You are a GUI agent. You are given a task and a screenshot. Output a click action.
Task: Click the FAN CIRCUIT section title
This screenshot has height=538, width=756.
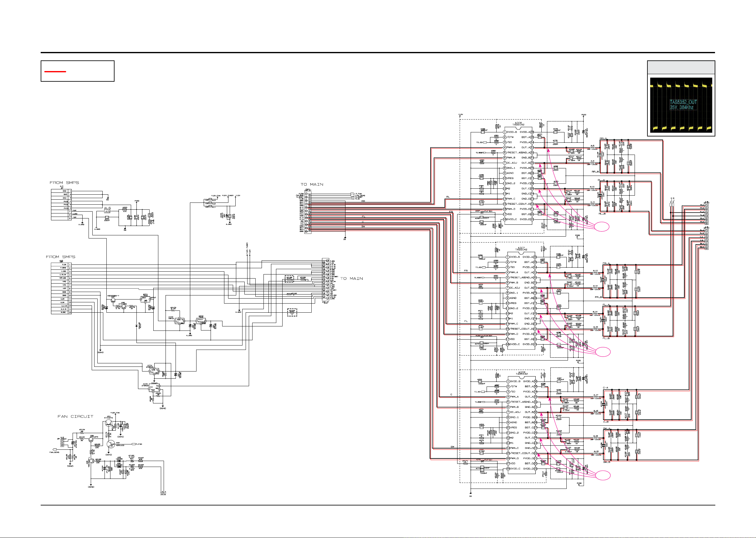point(75,417)
